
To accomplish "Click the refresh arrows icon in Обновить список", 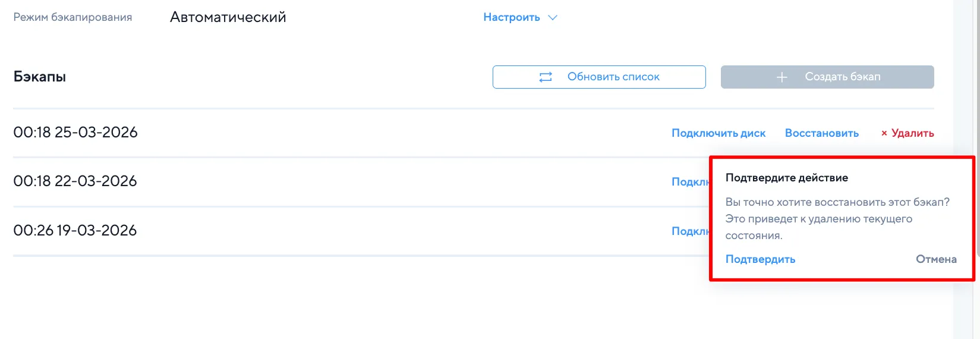I will (x=546, y=77).
